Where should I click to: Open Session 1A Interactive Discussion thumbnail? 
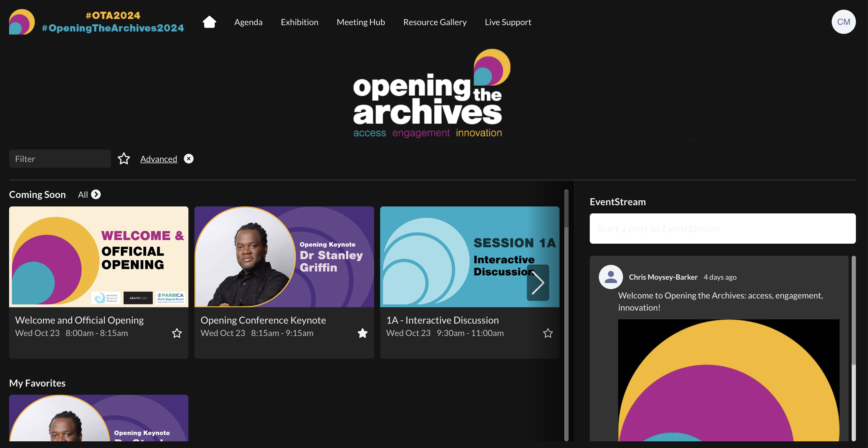pos(470,257)
